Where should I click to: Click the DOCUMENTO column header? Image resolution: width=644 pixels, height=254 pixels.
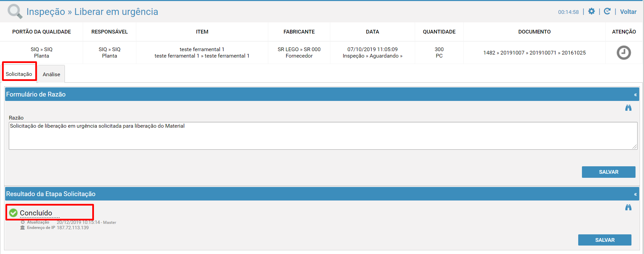534,32
